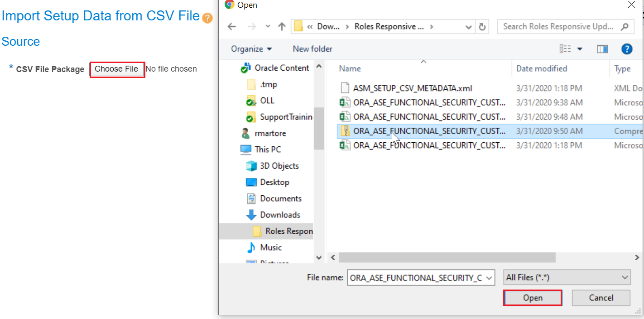
Task: Toggle the preview pane icon
Action: [x=602, y=48]
